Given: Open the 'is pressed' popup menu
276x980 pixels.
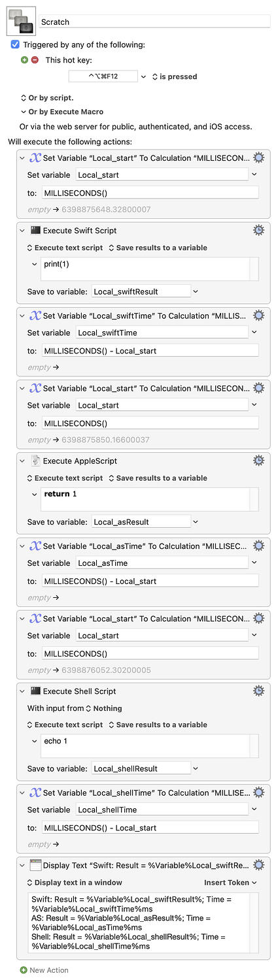Looking at the screenshot, I should (175, 76).
